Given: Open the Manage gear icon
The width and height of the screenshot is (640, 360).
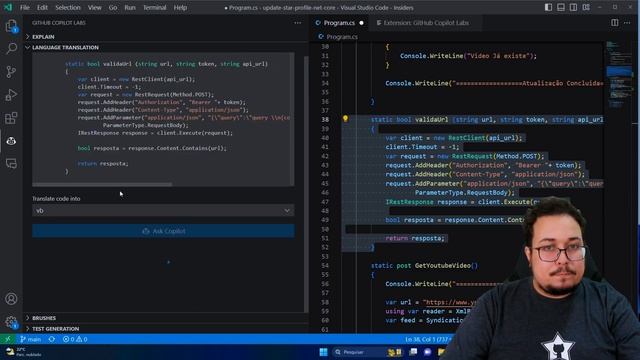Looking at the screenshot, I should tap(11, 322).
